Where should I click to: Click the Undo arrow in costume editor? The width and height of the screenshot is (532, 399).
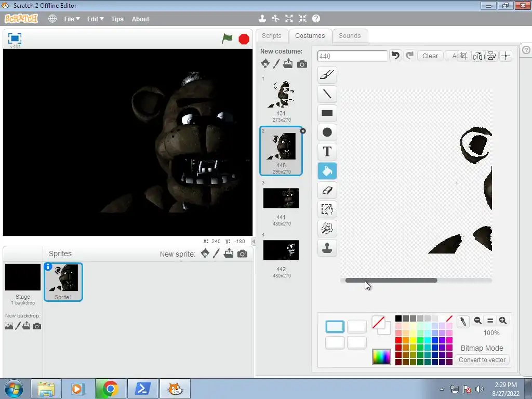[x=395, y=56]
